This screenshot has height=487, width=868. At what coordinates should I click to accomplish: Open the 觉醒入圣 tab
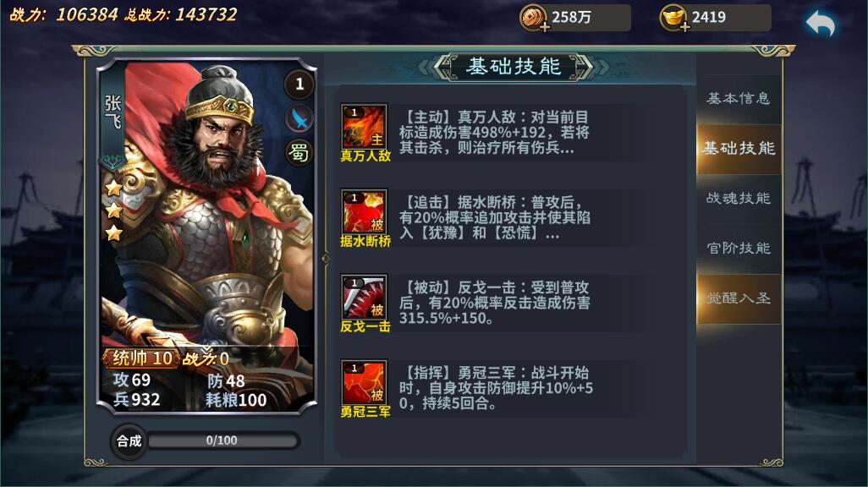click(739, 298)
